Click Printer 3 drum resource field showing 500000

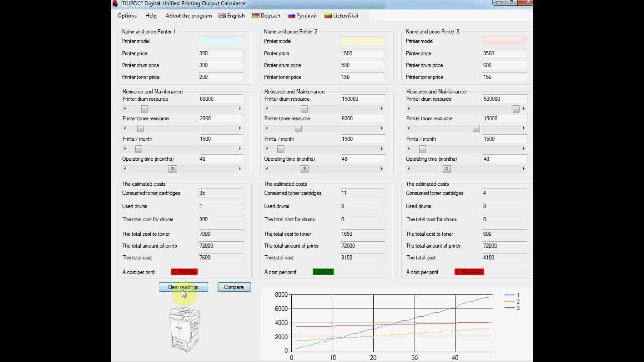click(x=505, y=99)
